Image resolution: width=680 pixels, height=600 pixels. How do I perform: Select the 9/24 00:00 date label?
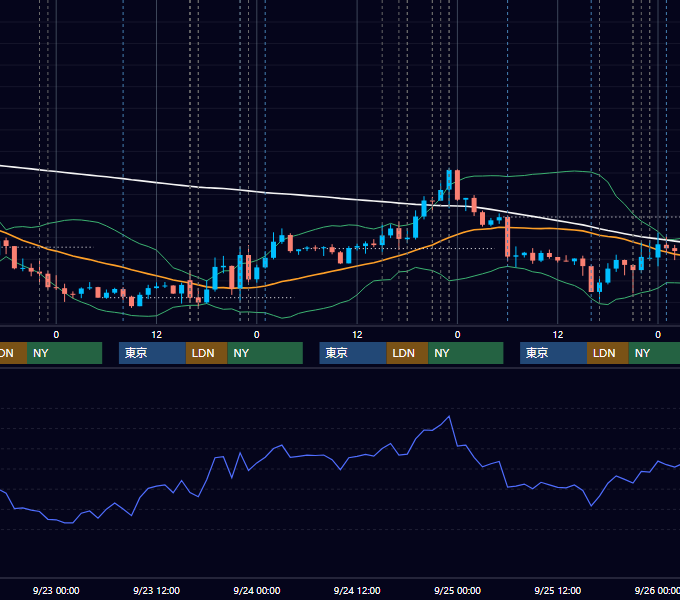257,590
